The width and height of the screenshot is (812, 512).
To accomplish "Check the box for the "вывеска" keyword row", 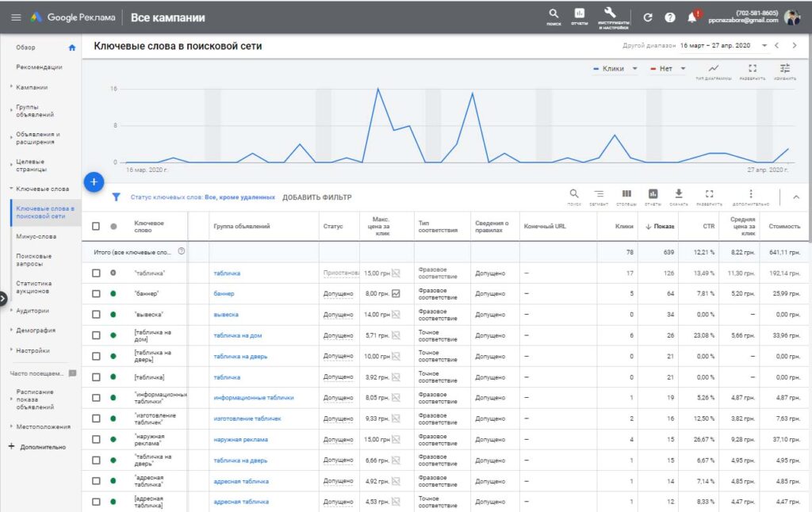I will 96,315.
